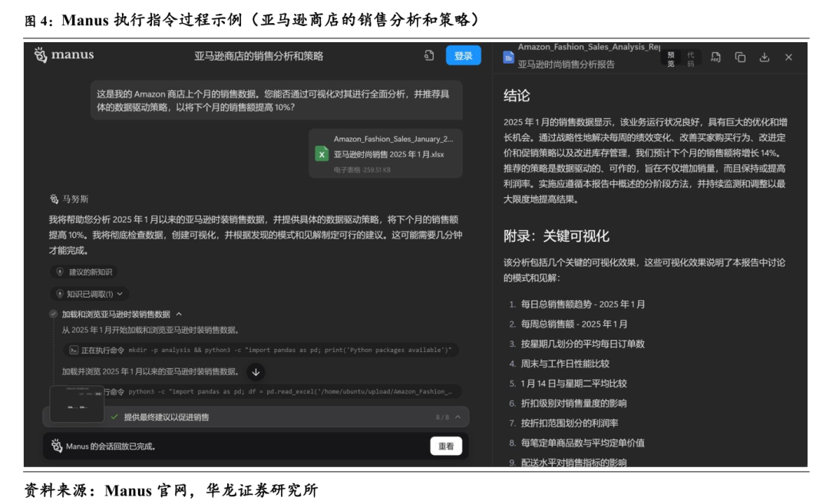829x504 pixels.
Task: Click text Manus 的会话回放已完成
Action: point(111,446)
